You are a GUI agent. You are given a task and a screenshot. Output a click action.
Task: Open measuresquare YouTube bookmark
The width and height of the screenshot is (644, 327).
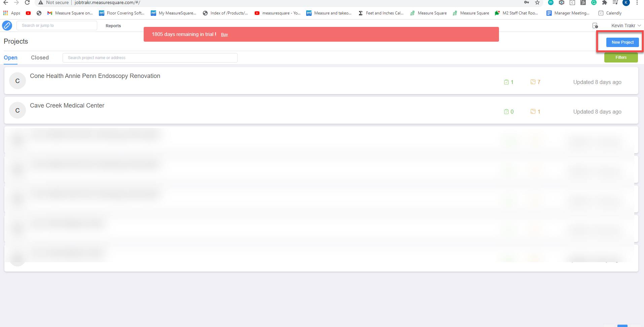[x=278, y=13]
